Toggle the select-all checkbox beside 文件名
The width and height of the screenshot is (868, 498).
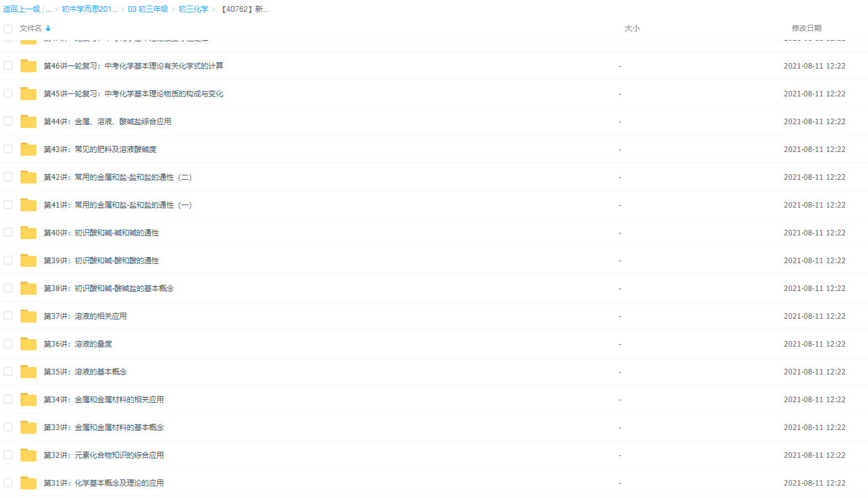(8, 28)
